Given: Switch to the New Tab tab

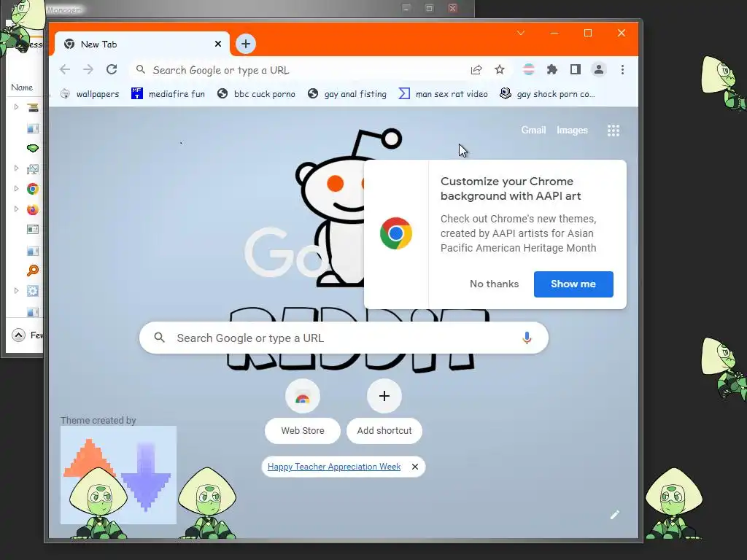Looking at the screenshot, I should coord(142,44).
